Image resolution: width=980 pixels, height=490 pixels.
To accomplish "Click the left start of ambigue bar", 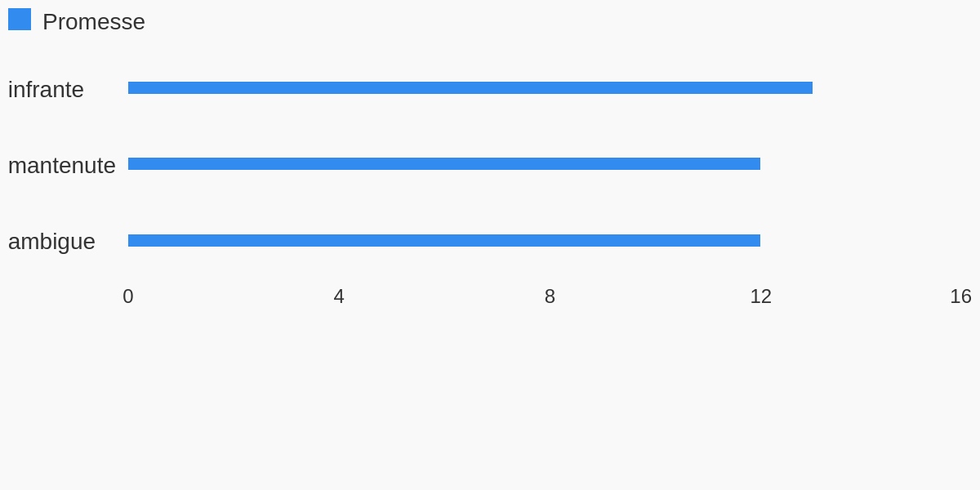I will 130,240.
